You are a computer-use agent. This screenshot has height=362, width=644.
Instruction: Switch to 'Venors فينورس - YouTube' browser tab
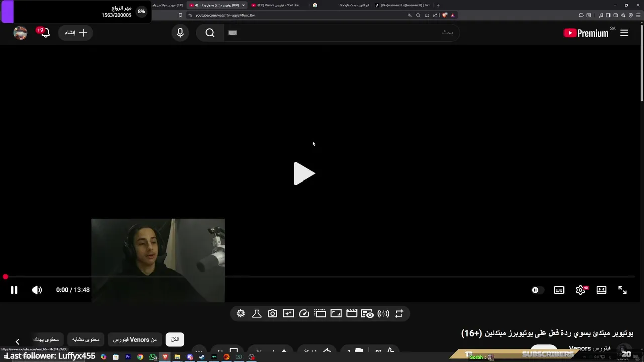coord(278,5)
